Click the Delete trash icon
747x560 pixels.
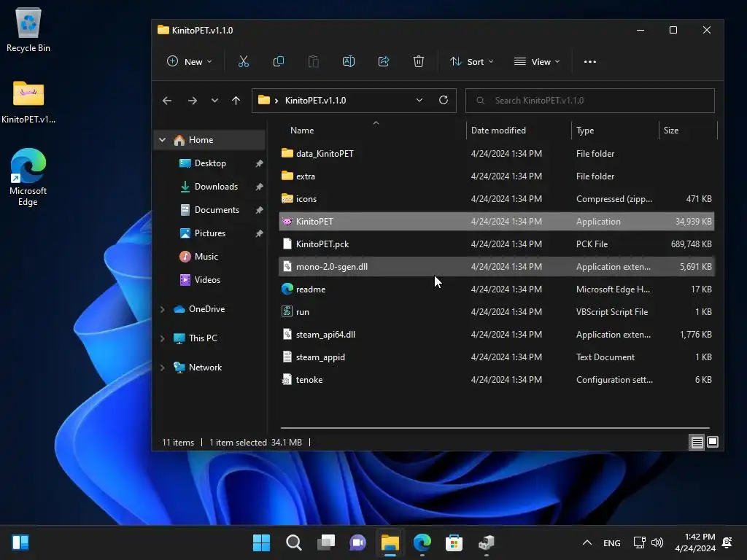418,61
